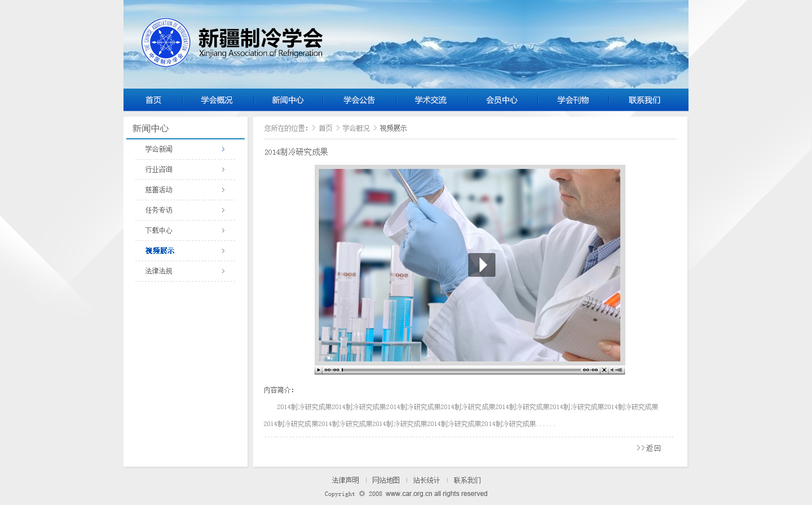Toggle fullscreen in the video player

click(604, 370)
